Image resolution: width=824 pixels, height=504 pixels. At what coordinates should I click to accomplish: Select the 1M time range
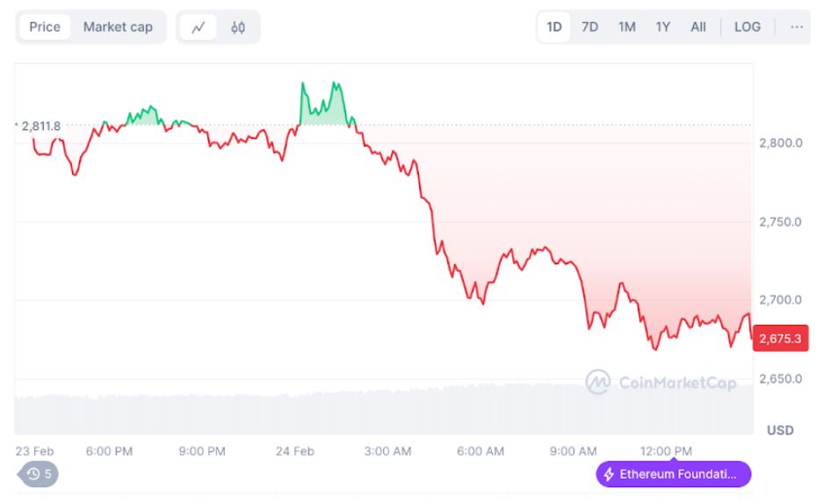(626, 27)
